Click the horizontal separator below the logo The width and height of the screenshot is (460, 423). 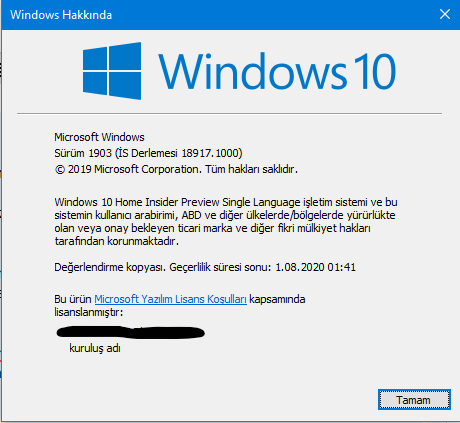point(230,113)
